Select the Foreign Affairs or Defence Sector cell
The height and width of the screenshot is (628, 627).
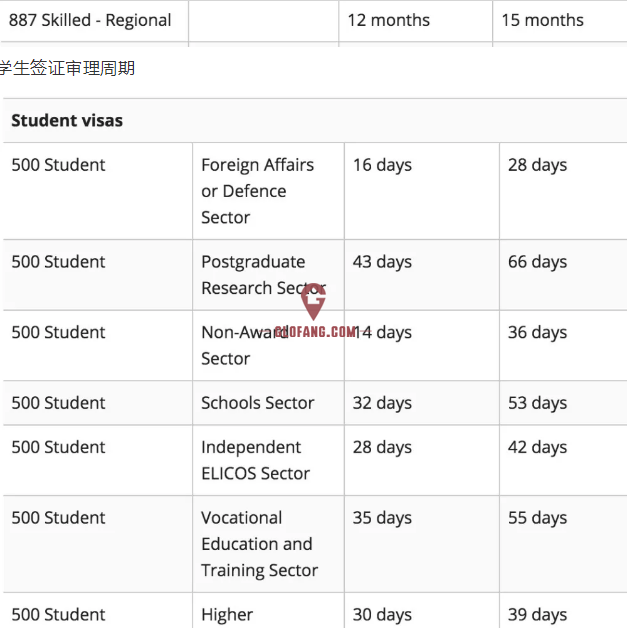pos(268,191)
